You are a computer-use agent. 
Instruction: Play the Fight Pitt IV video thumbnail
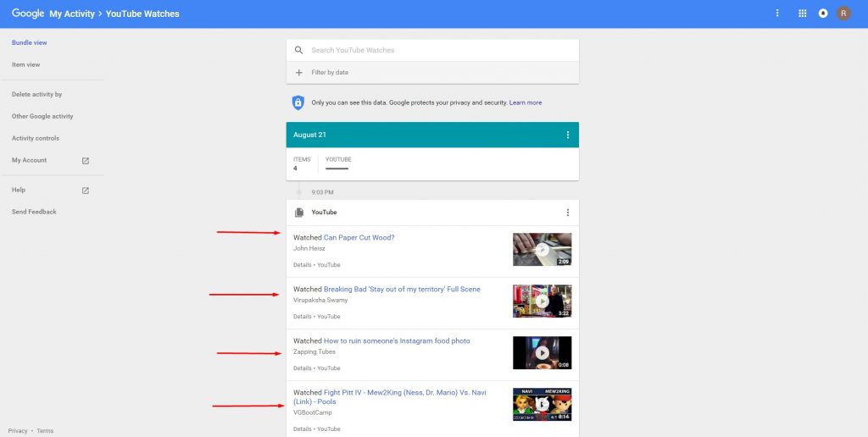[x=542, y=404]
